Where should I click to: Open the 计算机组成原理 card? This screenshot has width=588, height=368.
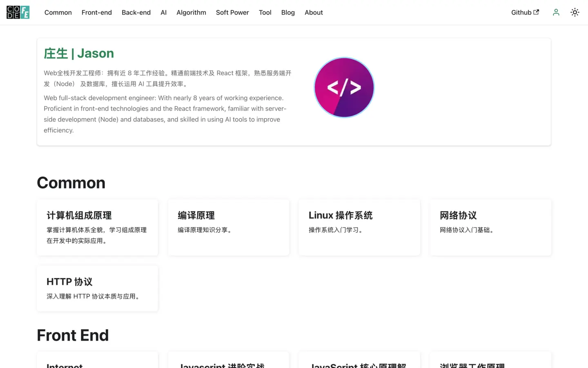97,227
